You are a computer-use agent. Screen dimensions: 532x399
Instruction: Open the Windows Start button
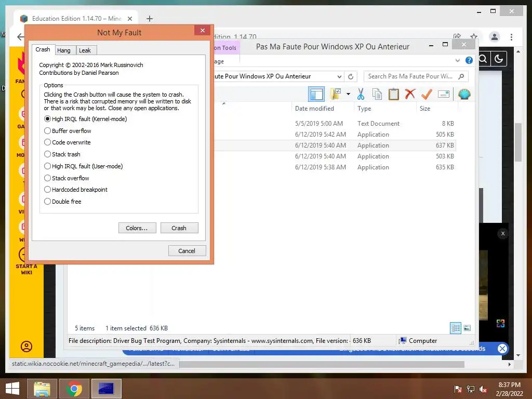tap(12, 389)
